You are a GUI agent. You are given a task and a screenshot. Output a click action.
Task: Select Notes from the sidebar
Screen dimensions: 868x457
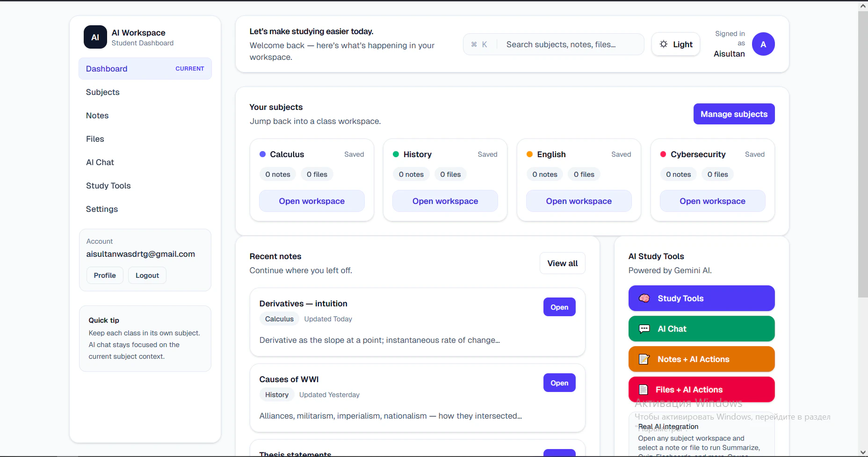coord(97,116)
